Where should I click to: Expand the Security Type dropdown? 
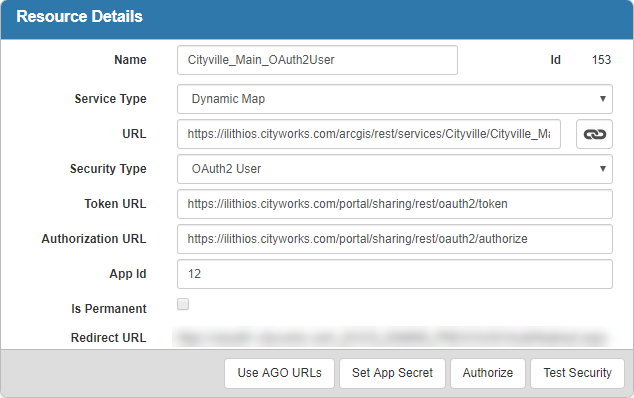click(x=395, y=169)
